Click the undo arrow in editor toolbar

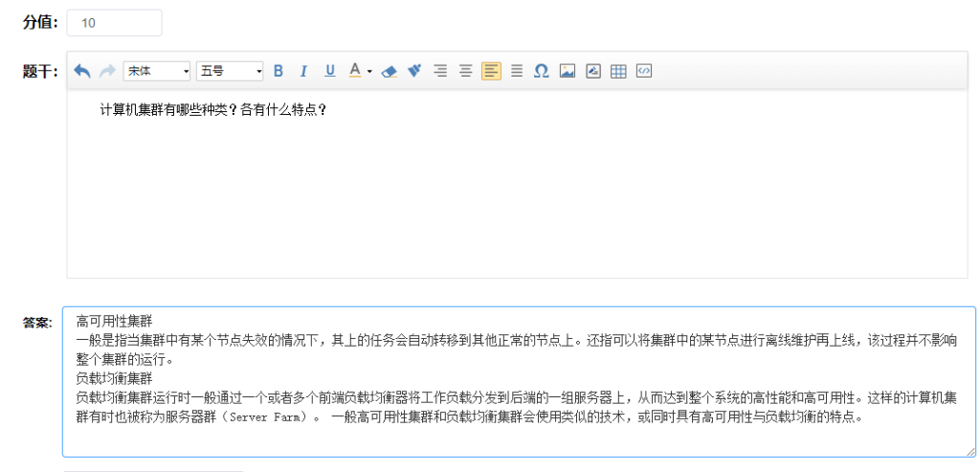pyautogui.click(x=82, y=72)
